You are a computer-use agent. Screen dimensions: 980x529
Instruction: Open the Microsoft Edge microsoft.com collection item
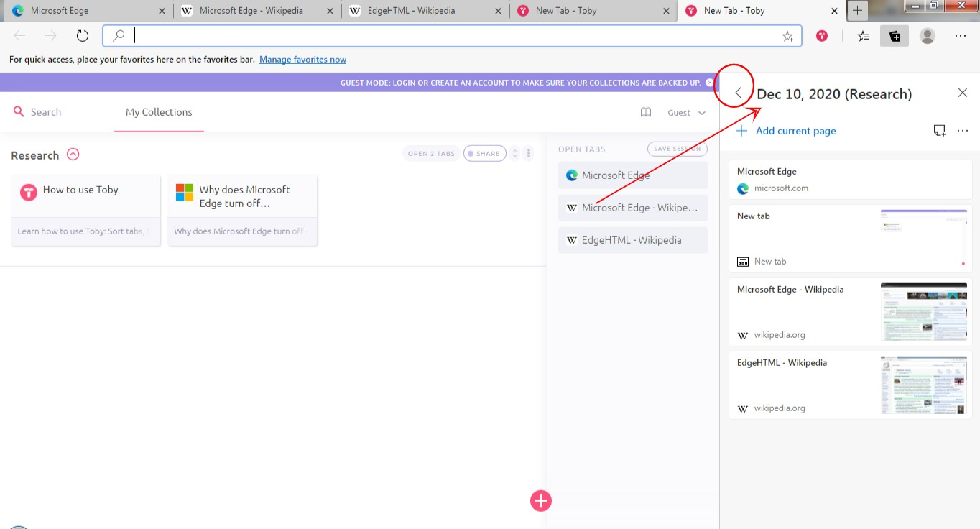tap(850, 180)
